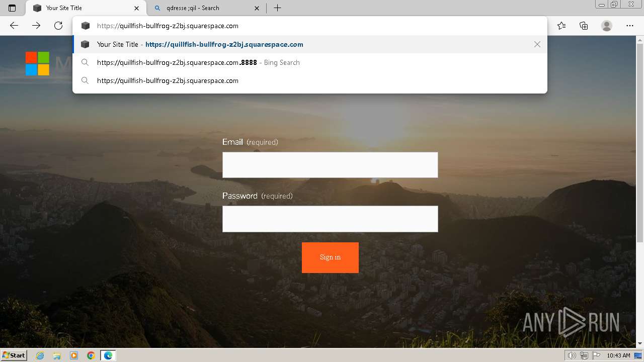Switch to the 'qdresse ;qil - Search' tab
644x362 pixels.
(206, 8)
